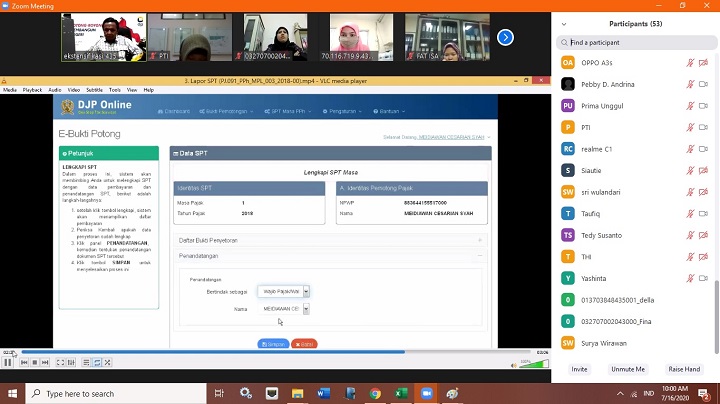Open the Playback menu in VLC
This screenshot has height=404, width=720.
point(32,90)
